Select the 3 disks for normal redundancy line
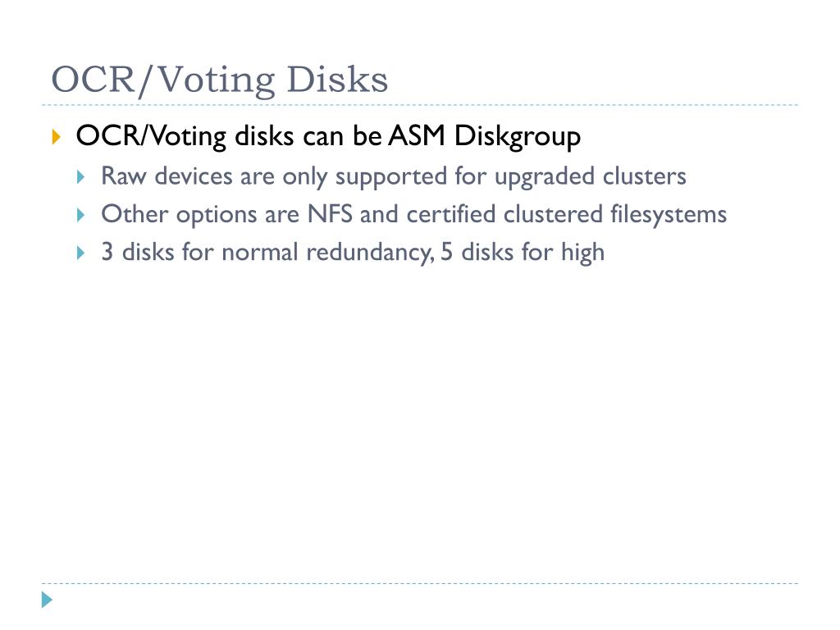Viewport: 840px width, 630px height. [353, 253]
